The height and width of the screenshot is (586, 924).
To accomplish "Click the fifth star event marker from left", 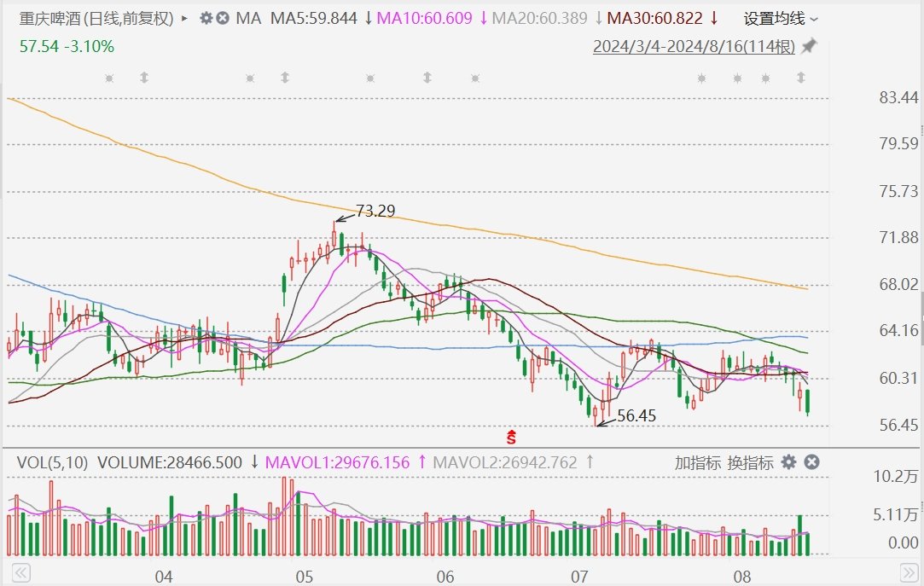I will click(x=701, y=78).
